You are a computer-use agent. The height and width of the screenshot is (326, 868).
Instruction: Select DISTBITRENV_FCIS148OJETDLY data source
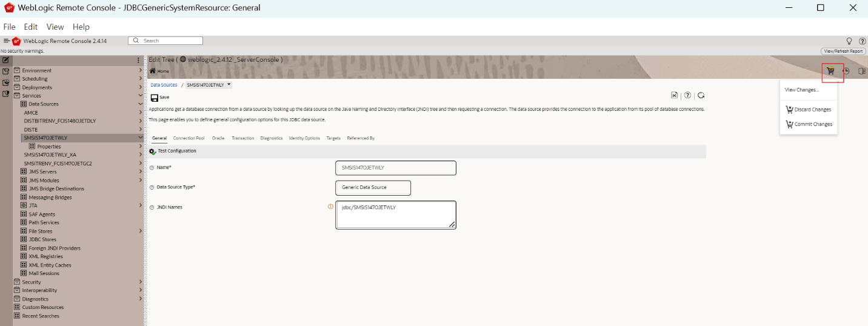click(x=59, y=121)
